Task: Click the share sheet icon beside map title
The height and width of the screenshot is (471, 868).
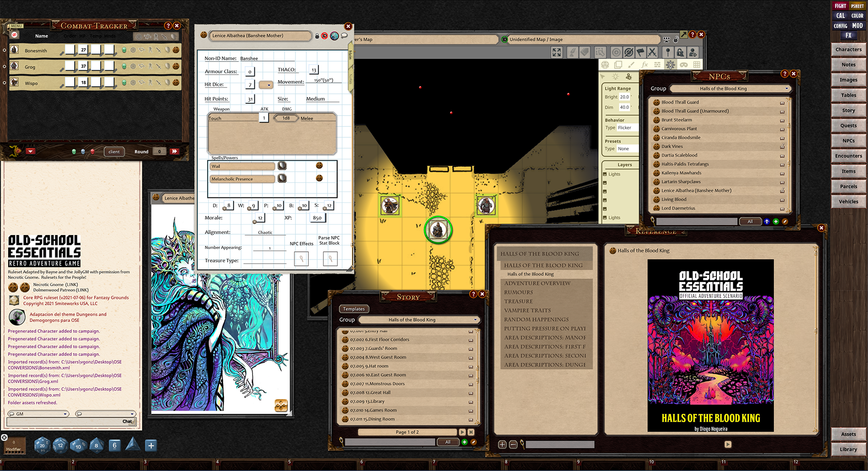Action: 667,39
